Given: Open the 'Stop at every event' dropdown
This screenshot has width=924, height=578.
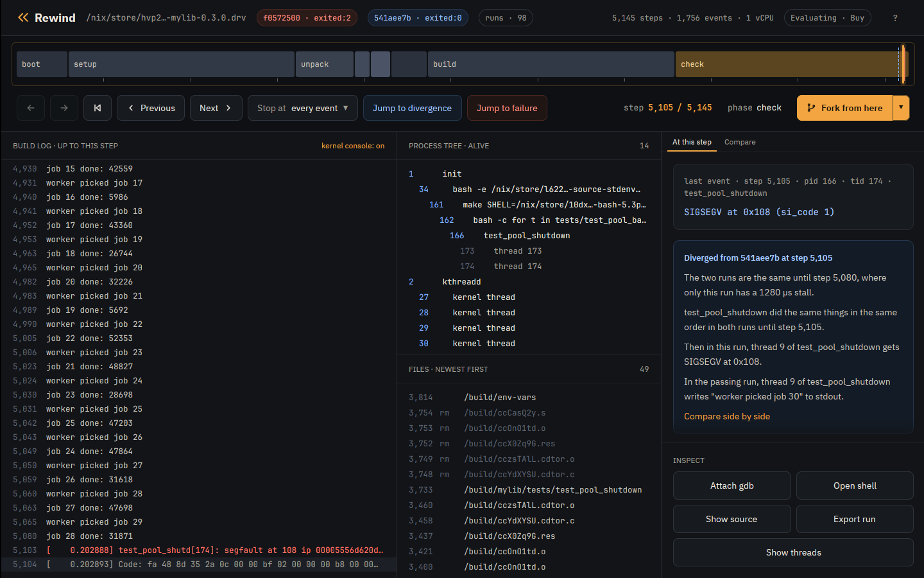Looking at the screenshot, I should [302, 108].
